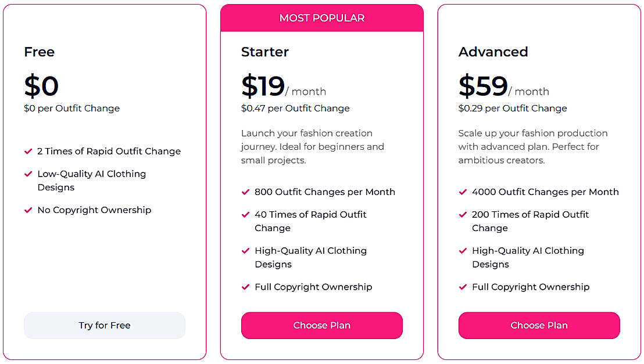Select the Advanced plan heading
This screenshot has height=364, width=644.
coord(493,52)
